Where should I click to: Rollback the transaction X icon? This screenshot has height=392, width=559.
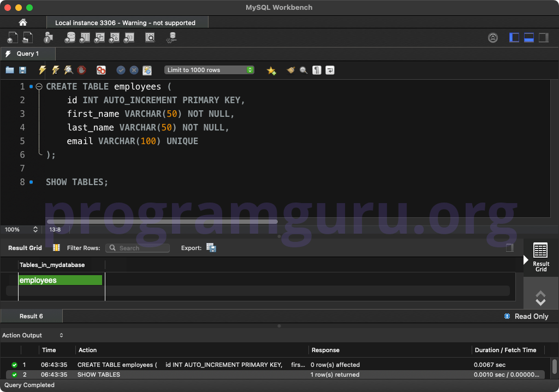tap(134, 70)
